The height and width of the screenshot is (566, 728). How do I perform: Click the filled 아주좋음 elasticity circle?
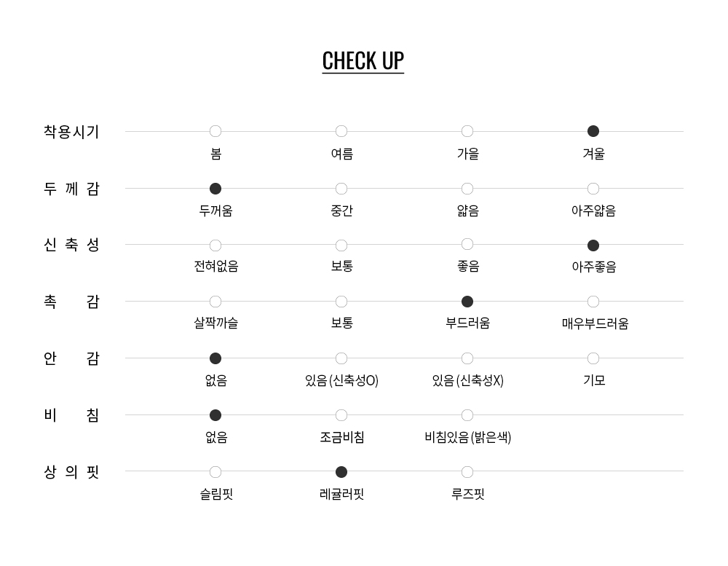593,245
